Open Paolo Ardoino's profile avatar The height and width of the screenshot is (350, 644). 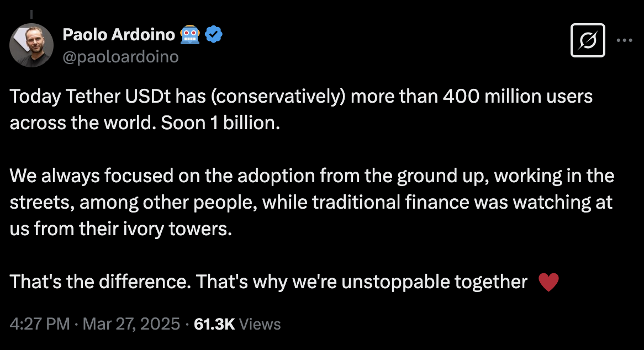pos(31,45)
